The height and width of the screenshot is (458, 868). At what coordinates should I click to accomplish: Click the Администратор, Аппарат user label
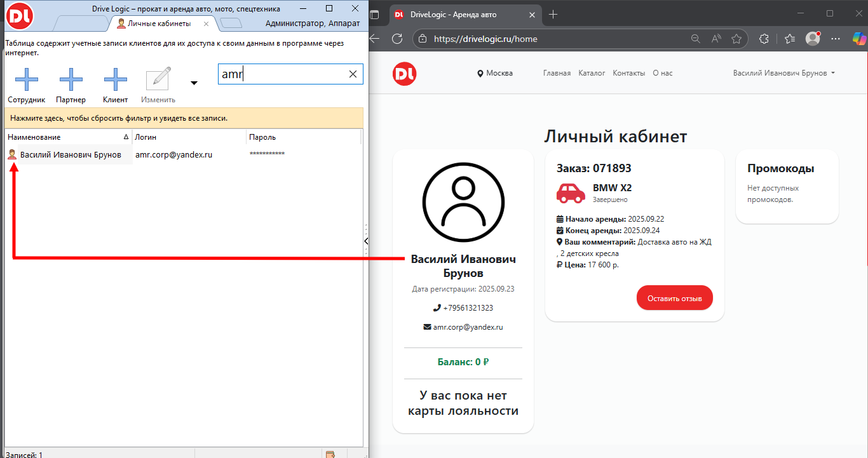pyautogui.click(x=313, y=24)
